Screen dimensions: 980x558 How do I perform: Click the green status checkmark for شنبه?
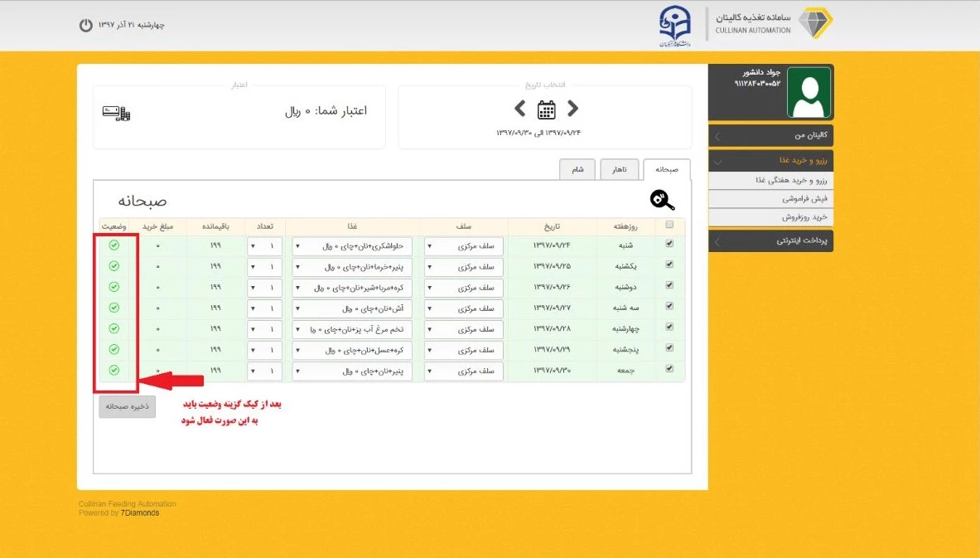(114, 245)
